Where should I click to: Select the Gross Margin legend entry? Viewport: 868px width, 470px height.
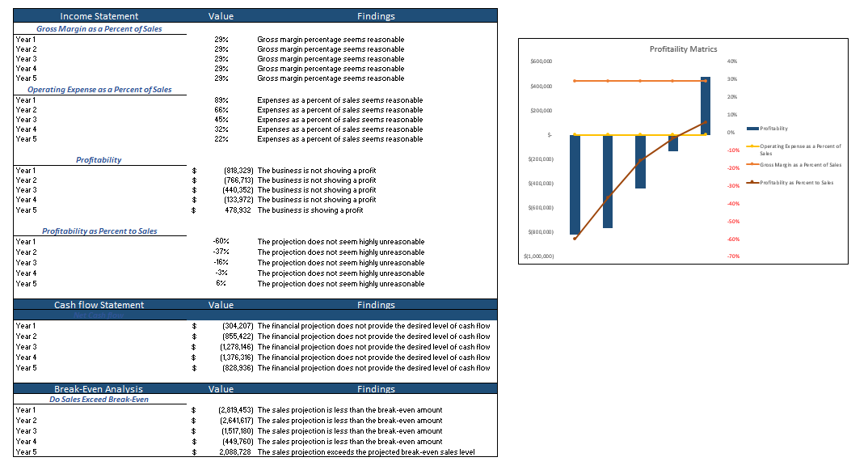point(800,165)
